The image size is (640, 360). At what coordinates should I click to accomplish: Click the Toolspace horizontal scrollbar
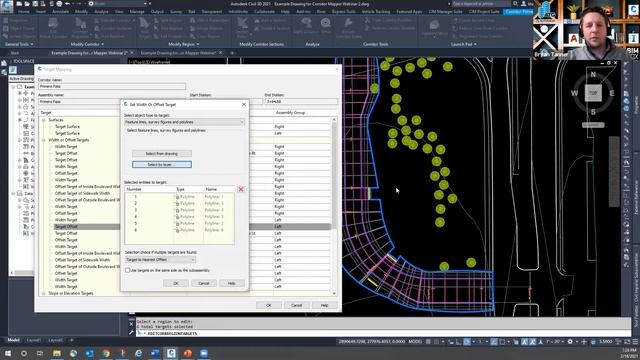[x=22, y=273]
